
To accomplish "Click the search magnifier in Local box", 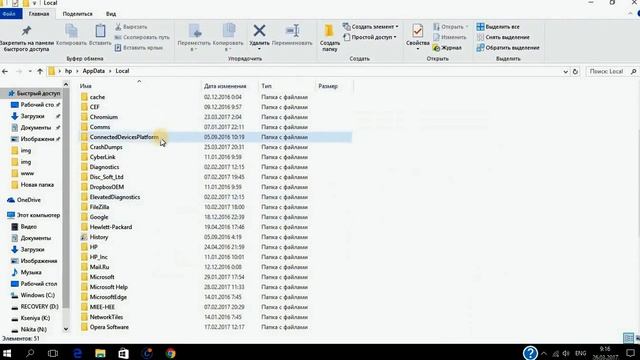I will [633, 71].
